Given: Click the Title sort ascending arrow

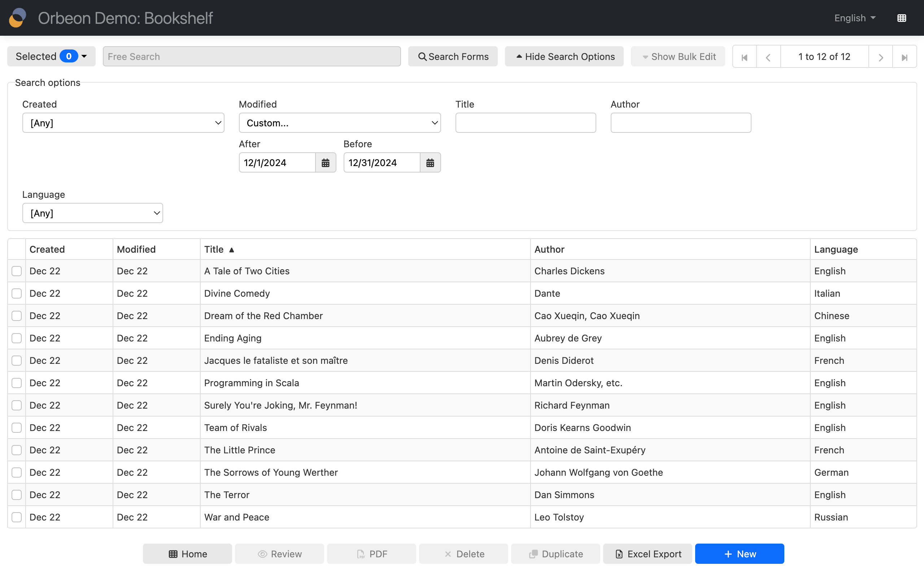Looking at the screenshot, I should (232, 250).
